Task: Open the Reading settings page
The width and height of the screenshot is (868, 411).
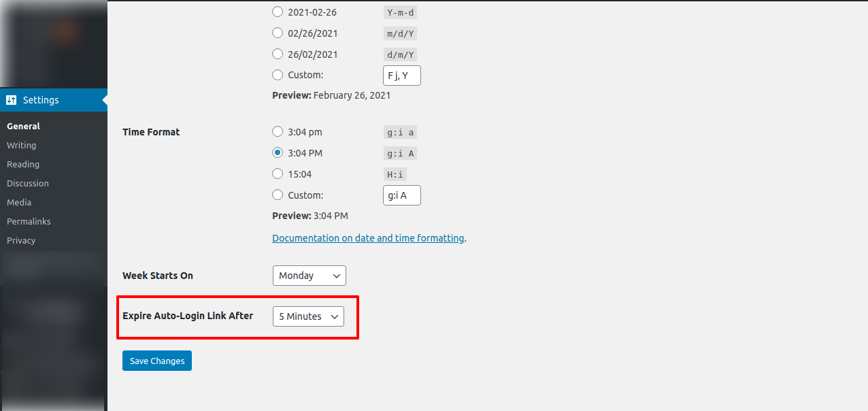Action: tap(23, 164)
